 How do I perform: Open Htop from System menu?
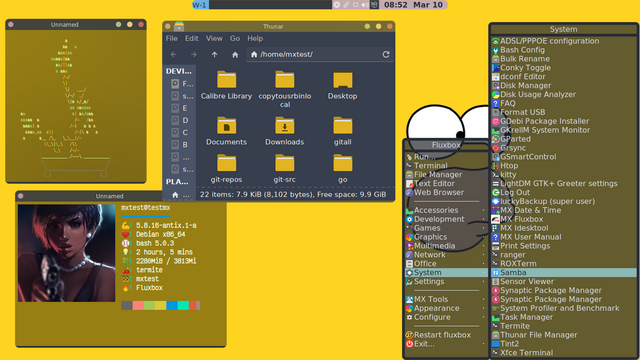coord(564,166)
